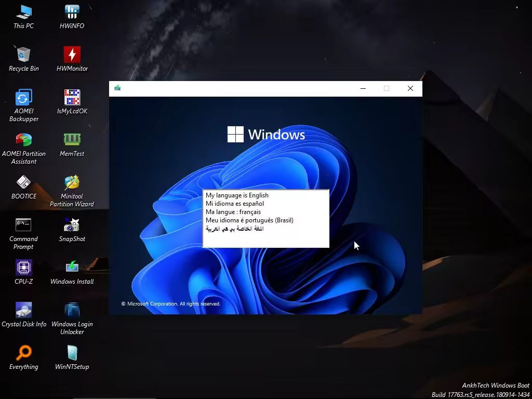Open BOOTICE

pos(23,182)
